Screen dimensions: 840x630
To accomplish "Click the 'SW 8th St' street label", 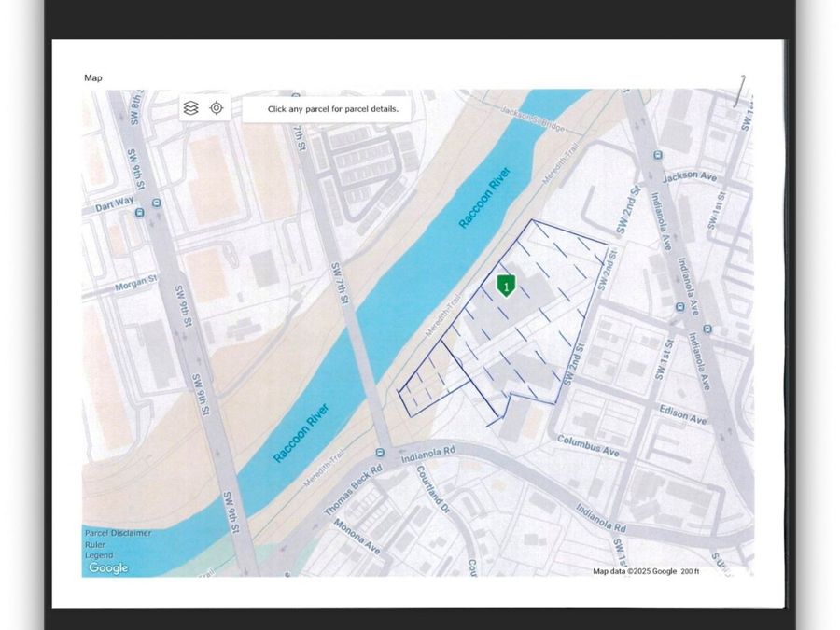I will point(134,108).
